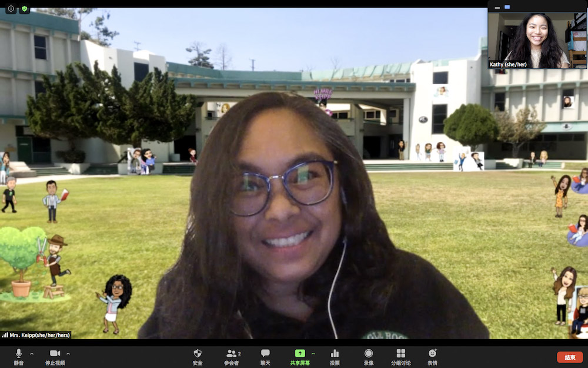Click the green encryption shield icon
This screenshot has height=368, width=588.
tap(24, 9)
